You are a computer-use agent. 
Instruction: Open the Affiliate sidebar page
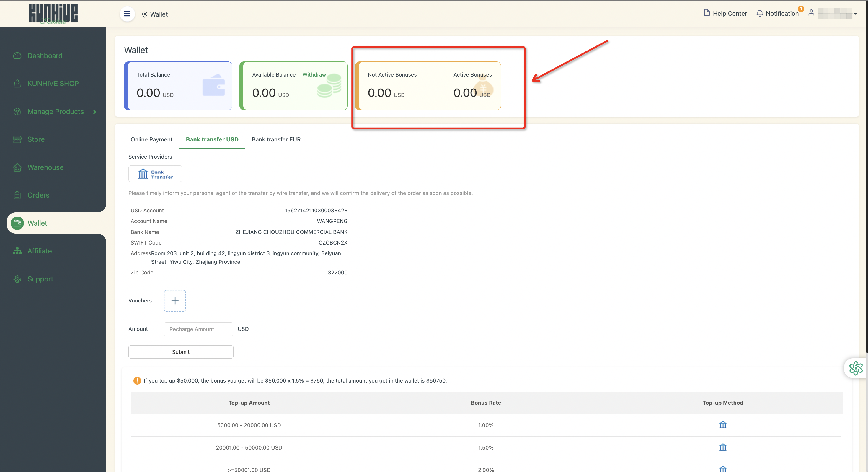click(40, 251)
